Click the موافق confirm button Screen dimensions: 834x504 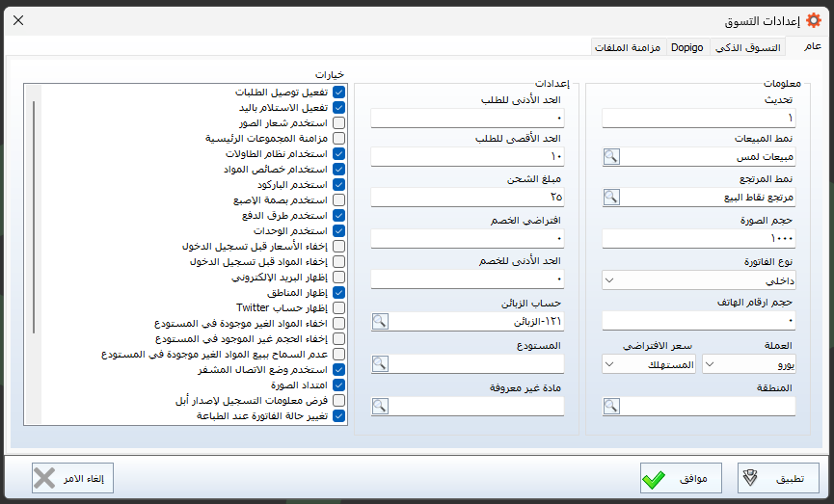coord(681,477)
